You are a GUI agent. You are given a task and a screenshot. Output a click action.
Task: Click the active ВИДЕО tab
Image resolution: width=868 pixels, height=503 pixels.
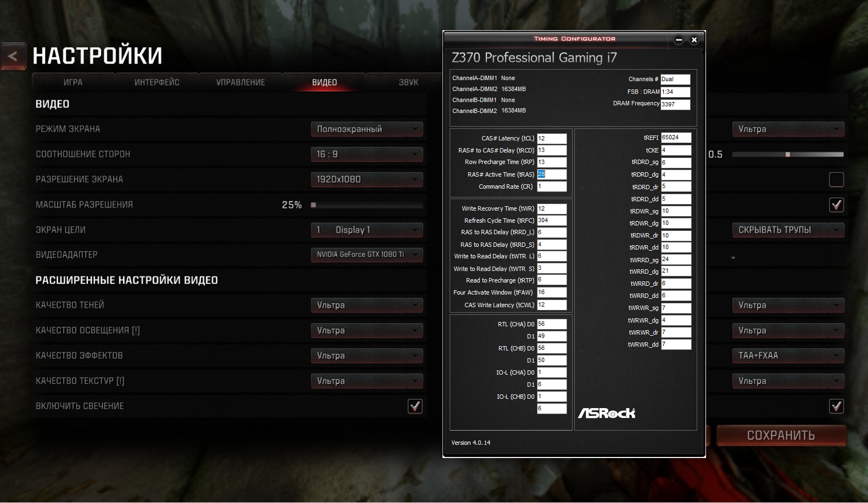(324, 82)
